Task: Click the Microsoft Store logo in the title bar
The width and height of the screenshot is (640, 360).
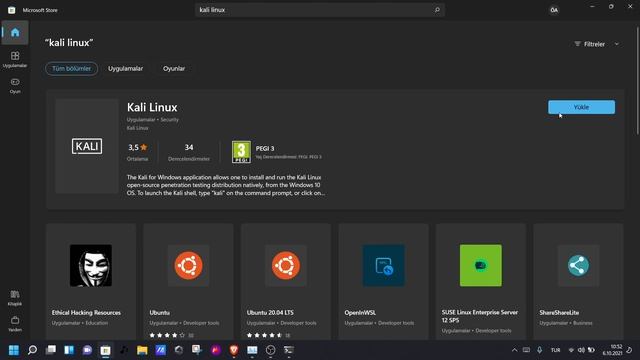Action: (x=11, y=10)
